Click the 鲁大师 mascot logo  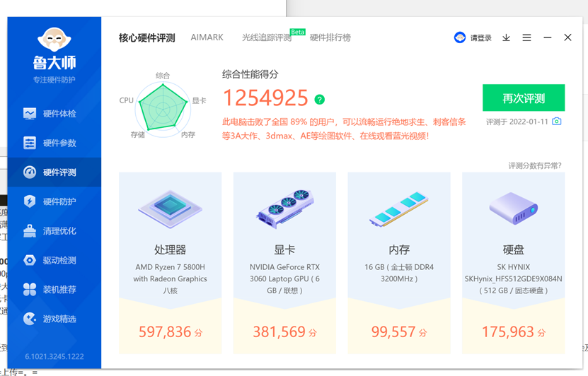tap(54, 40)
